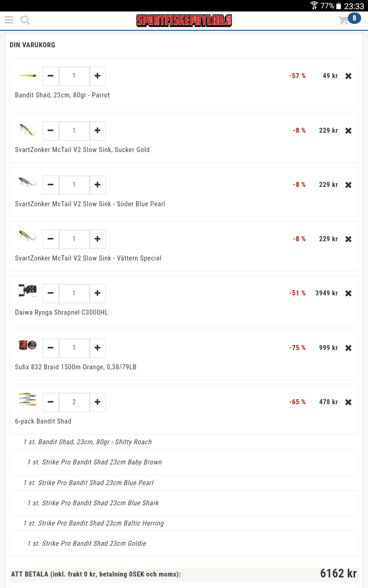
Task: Edit quantity field for 6-pack Bandit Shad
Action: (x=74, y=402)
